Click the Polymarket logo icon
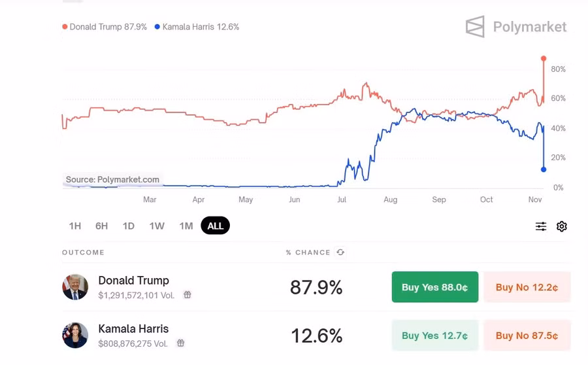Screen dimensions: 588x365 pyautogui.click(x=475, y=27)
